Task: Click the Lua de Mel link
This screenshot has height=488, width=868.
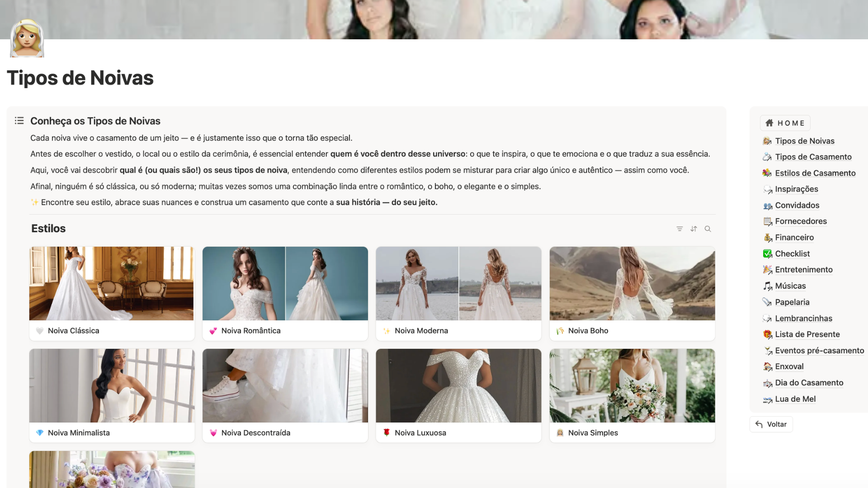Action: [795, 399]
